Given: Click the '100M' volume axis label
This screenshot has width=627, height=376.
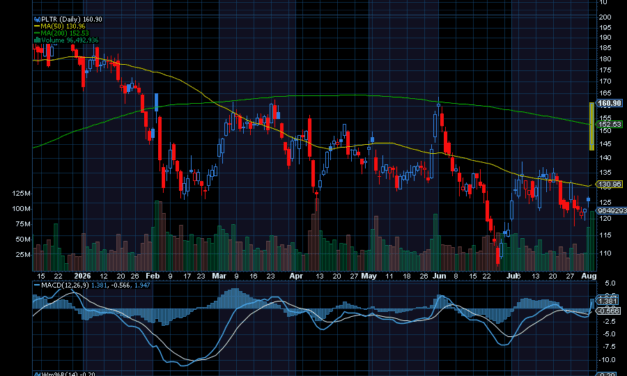Looking at the screenshot, I should point(21,209).
